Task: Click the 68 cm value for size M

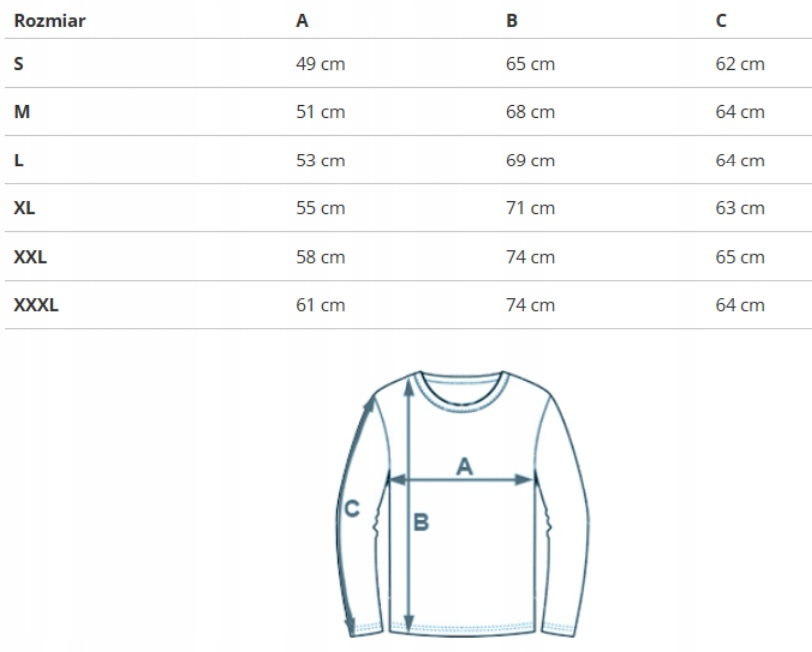Action: 530,112
